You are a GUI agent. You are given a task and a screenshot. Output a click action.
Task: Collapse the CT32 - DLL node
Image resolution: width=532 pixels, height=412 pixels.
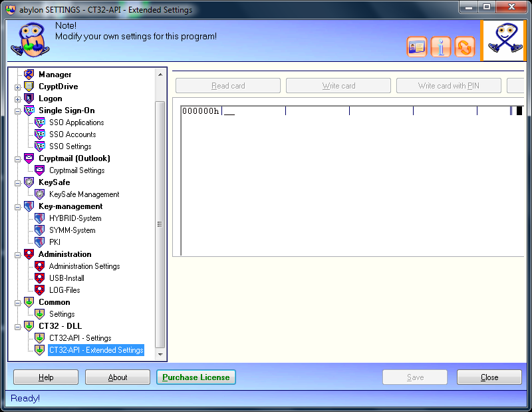[18, 327]
